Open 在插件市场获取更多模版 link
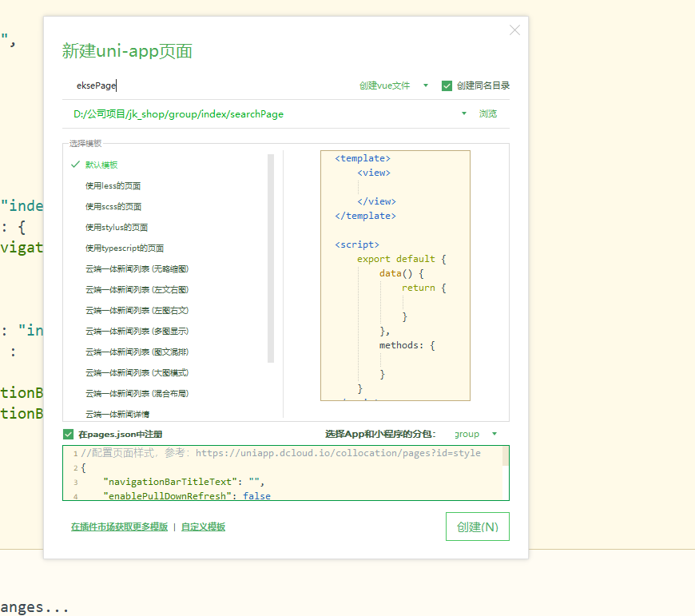This screenshot has width=695, height=616. 119,527
